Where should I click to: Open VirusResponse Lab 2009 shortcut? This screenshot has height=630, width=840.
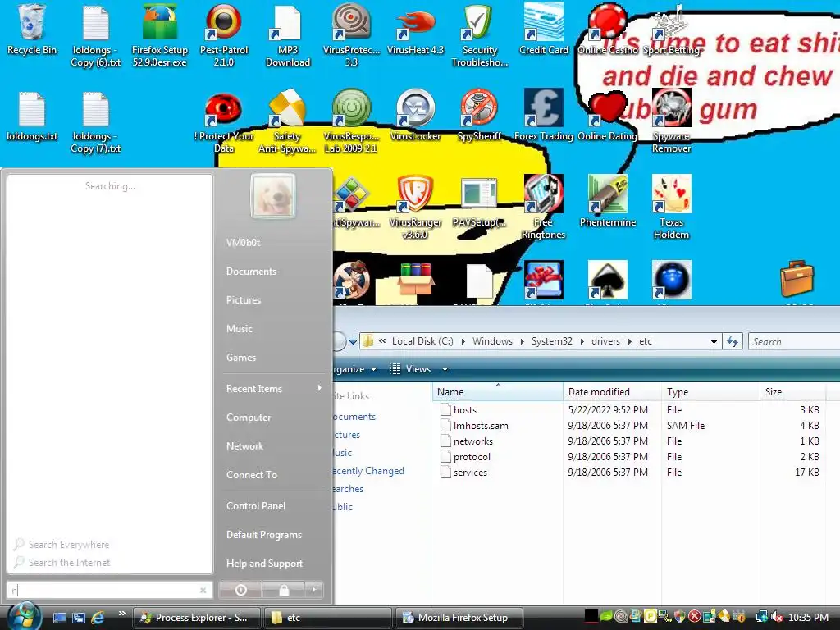point(351,122)
